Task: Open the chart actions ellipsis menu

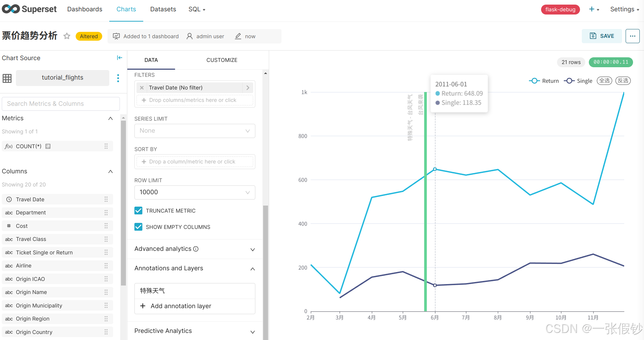Action: [632, 36]
